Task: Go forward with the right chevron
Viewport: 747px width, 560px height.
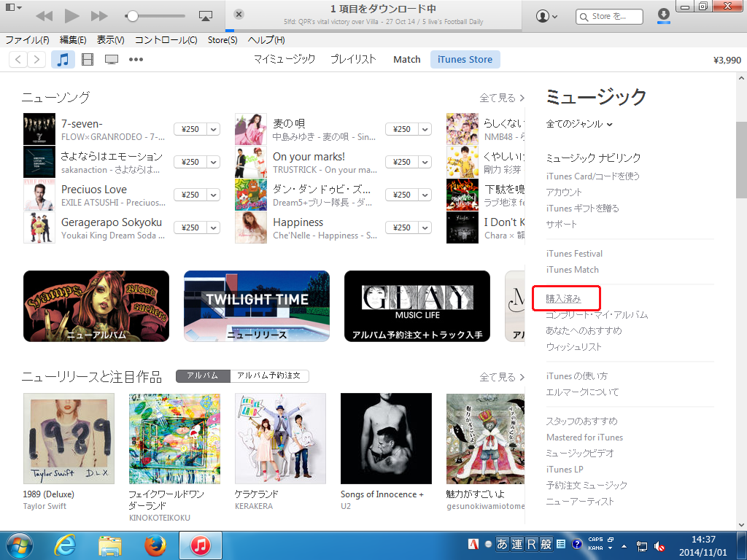Action: click(x=36, y=60)
